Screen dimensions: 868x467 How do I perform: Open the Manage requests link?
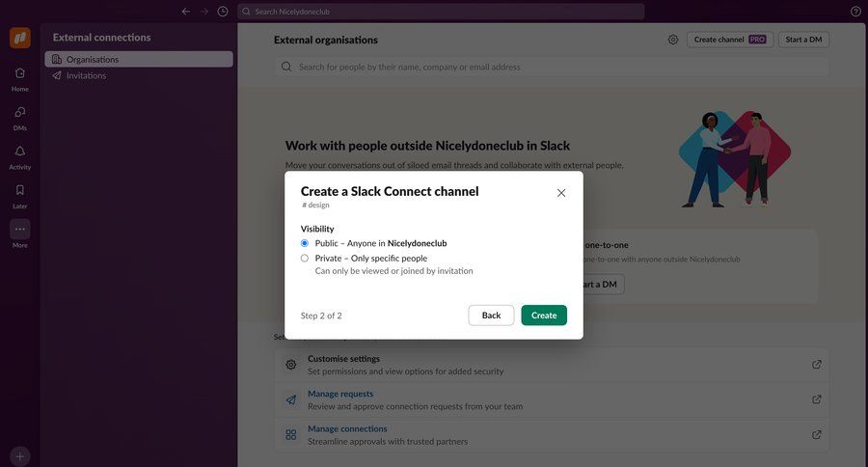(x=340, y=394)
